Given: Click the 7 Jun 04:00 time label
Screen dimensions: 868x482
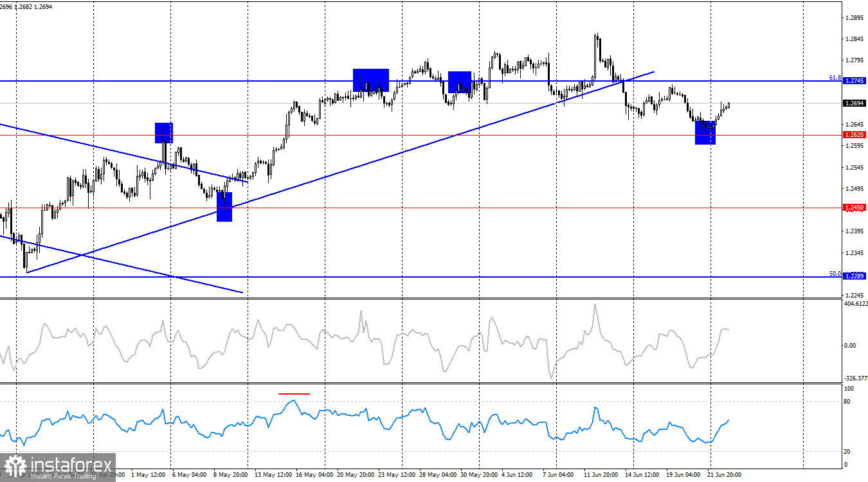Looking at the screenshot, I should coord(559,475).
